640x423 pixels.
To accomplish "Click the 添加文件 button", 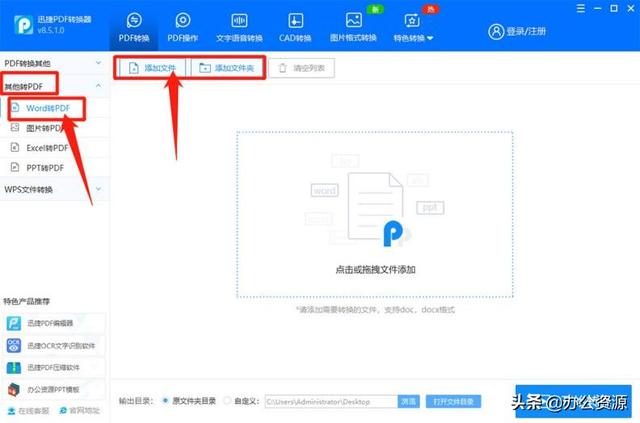I will tap(152, 68).
